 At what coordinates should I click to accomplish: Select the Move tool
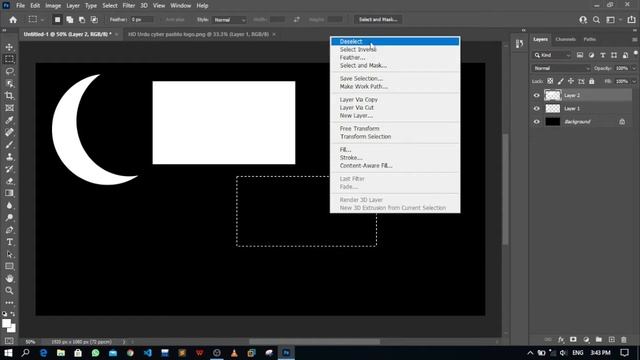point(9,47)
